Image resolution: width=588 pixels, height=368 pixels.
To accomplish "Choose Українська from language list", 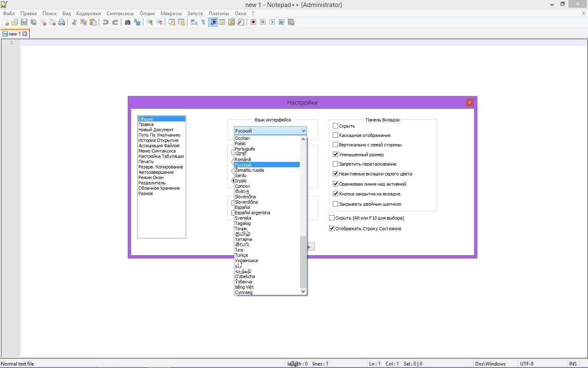I will [267, 260].
